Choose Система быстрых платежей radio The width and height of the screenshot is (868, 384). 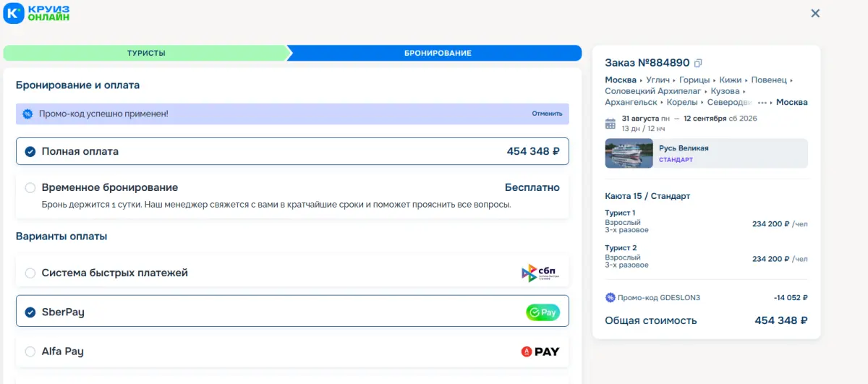pos(30,273)
